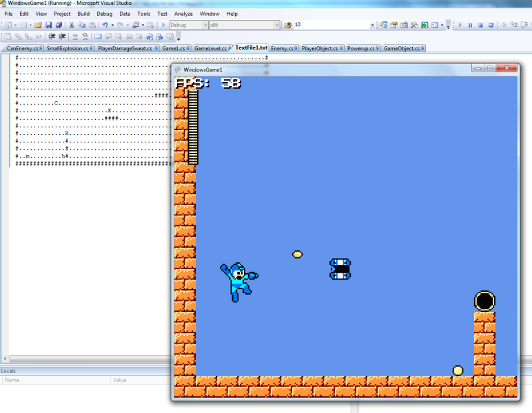Click the Pause (Break All) debug icon
Image resolution: width=532 pixels, height=413 pixels.
[x=470, y=25]
